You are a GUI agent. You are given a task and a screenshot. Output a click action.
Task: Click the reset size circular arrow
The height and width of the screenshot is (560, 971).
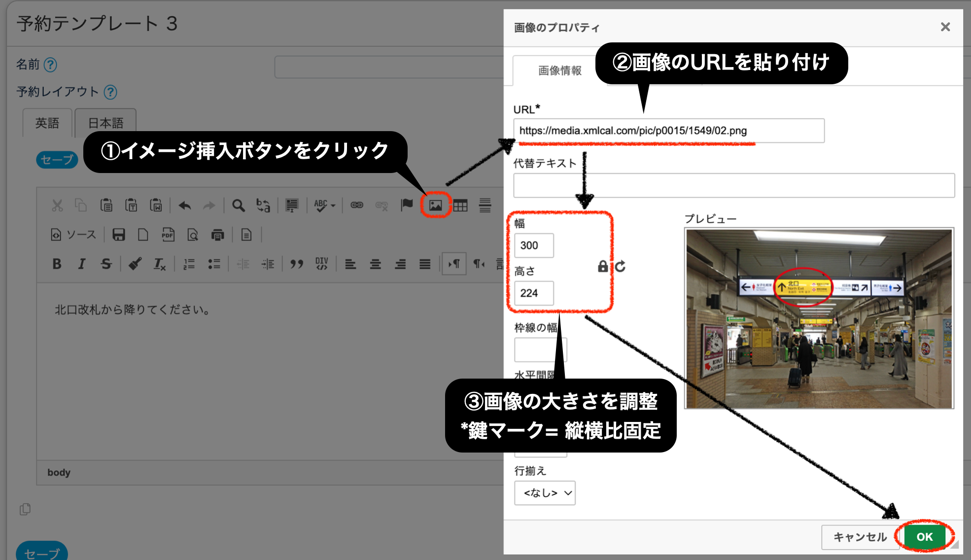[x=620, y=267]
